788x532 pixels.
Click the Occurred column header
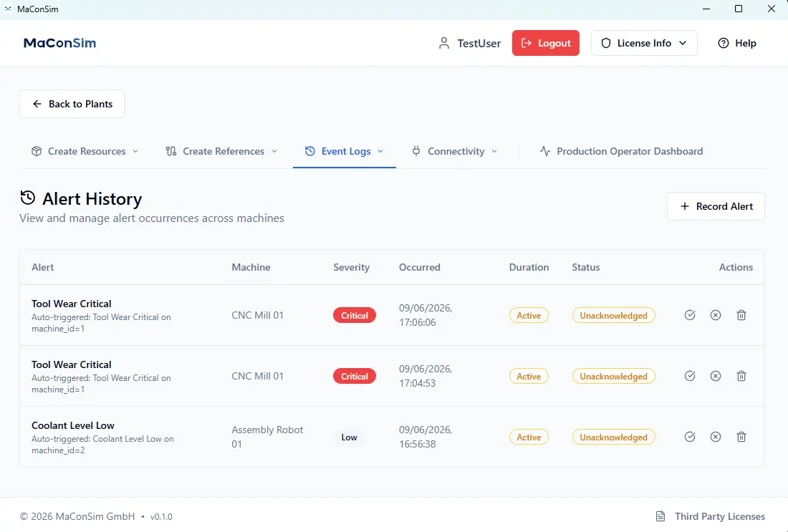click(x=420, y=267)
